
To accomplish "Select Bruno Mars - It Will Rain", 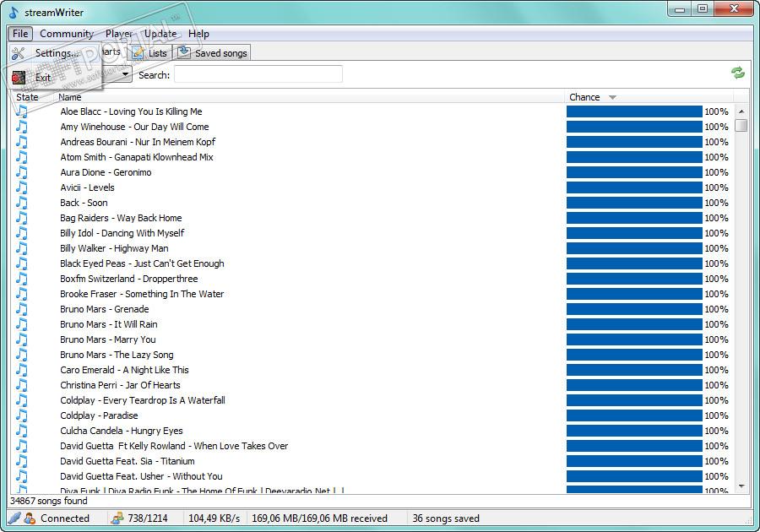I will pos(109,324).
